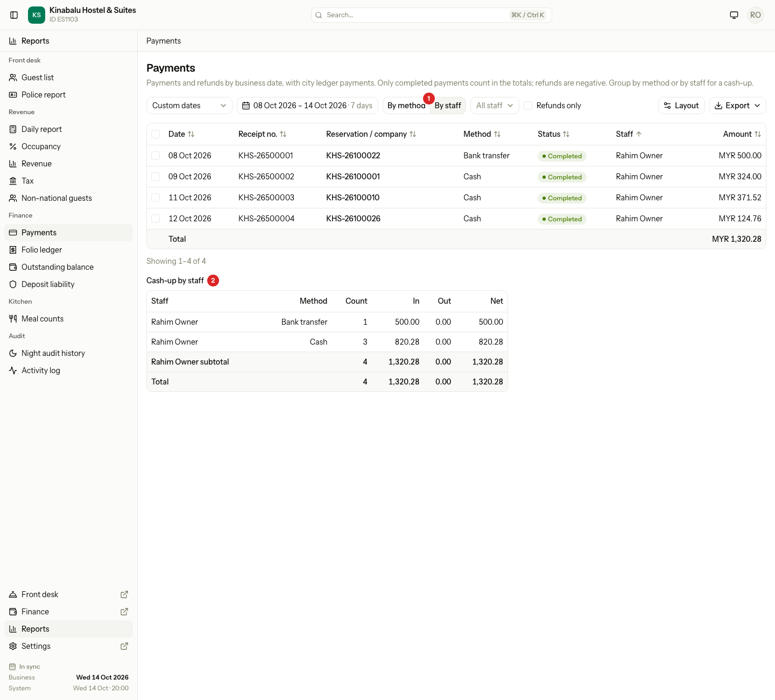
Task: Open the RO user avatar menu
Action: (x=756, y=15)
